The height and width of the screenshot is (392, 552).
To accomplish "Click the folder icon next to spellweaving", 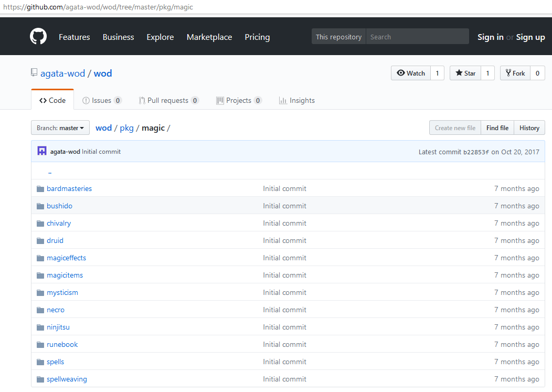I will click(x=40, y=379).
